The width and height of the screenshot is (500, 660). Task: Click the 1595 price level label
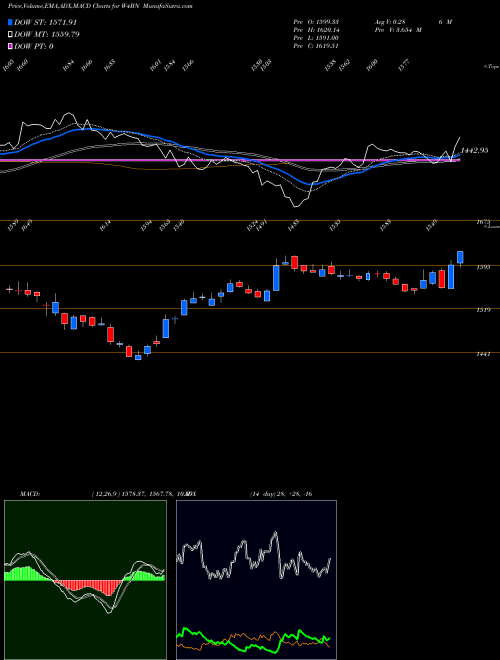tap(483, 267)
